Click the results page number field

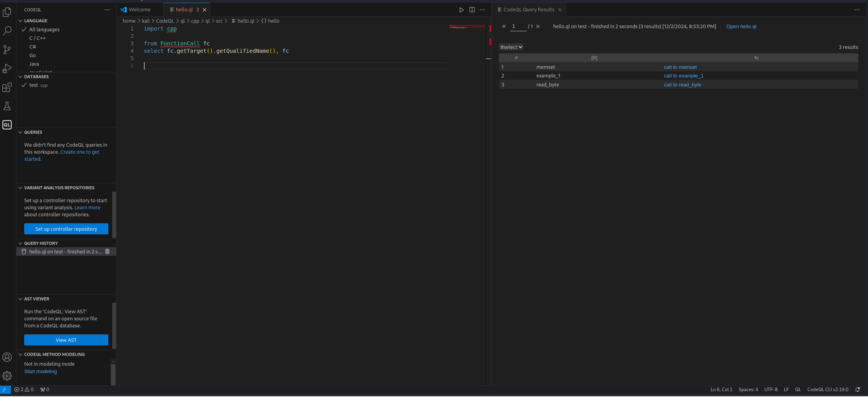(x=518, y=27)
